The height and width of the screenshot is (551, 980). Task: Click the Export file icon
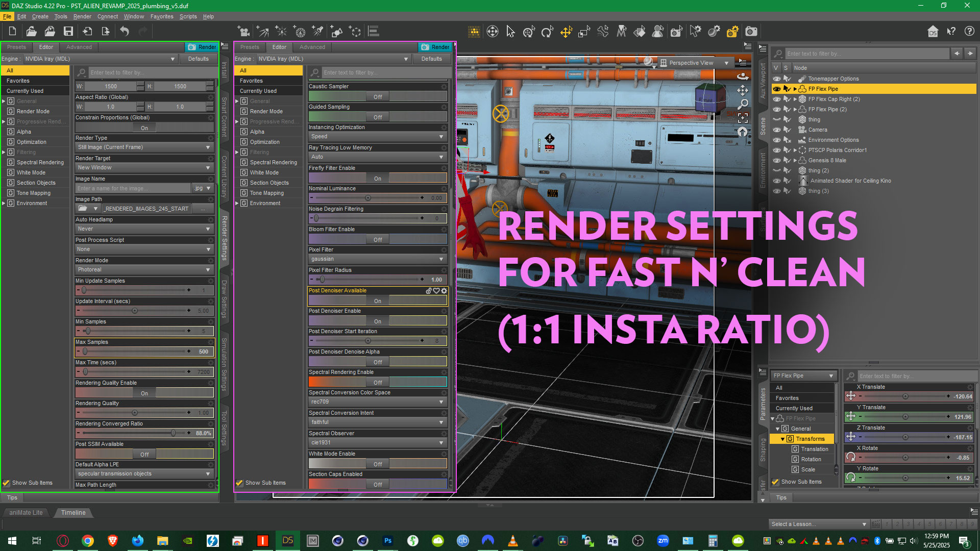pyautogui.click(x=106, y=32)
